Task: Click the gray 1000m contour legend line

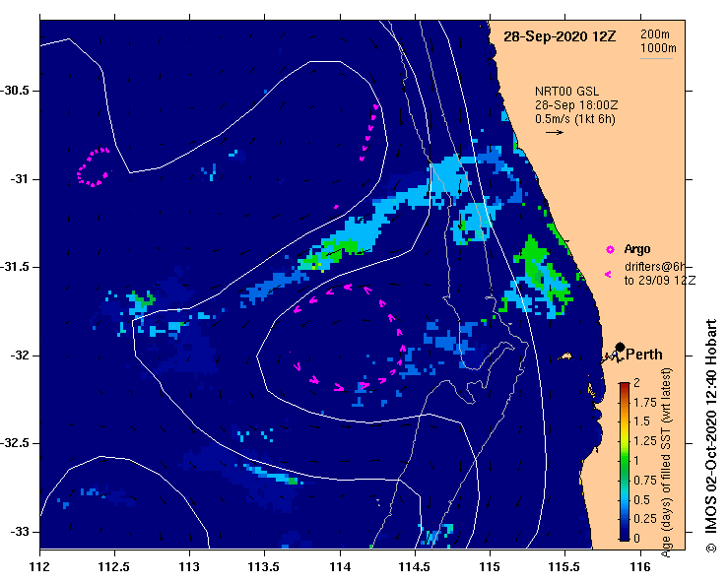Action: [x=656, y=58]
